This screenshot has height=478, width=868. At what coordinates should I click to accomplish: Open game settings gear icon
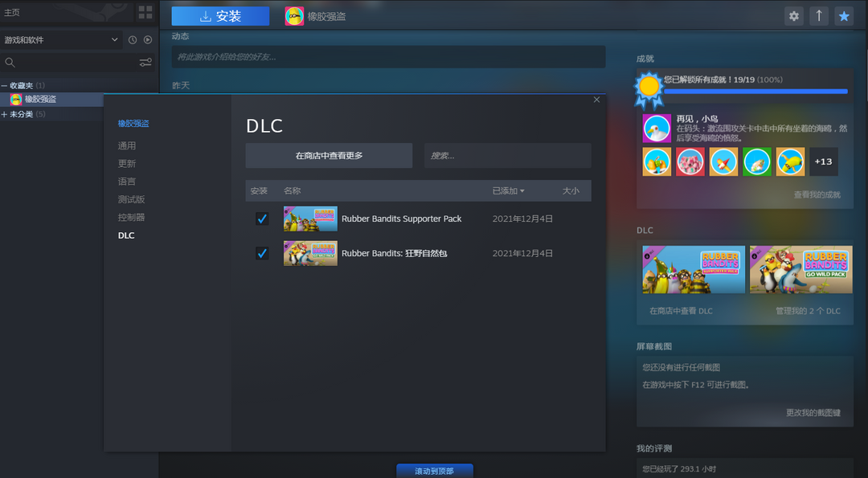point(794,16)
